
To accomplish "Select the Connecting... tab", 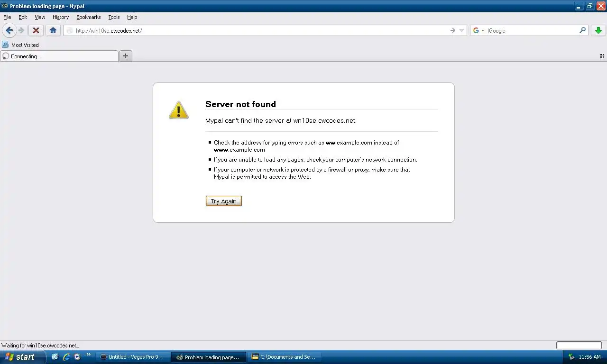I will 59,56.
